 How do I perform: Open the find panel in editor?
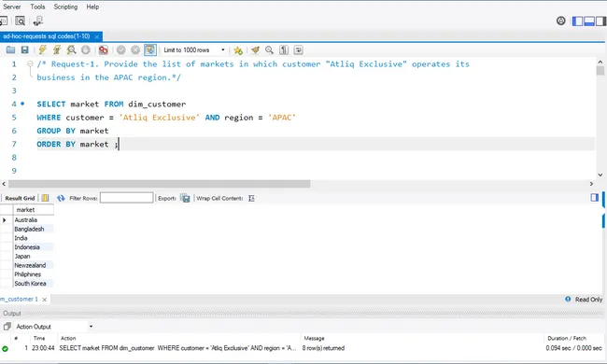tap(270, 49)
